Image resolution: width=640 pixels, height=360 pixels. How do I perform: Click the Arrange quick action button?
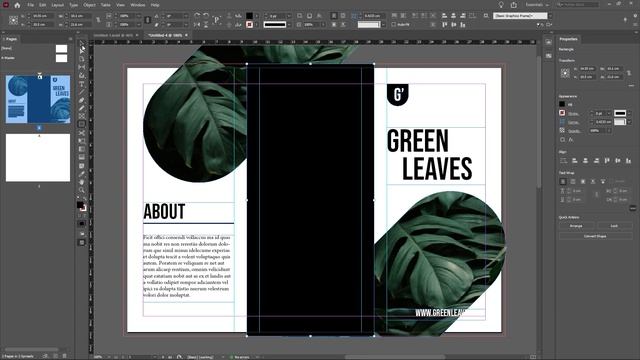coord(576,226)
